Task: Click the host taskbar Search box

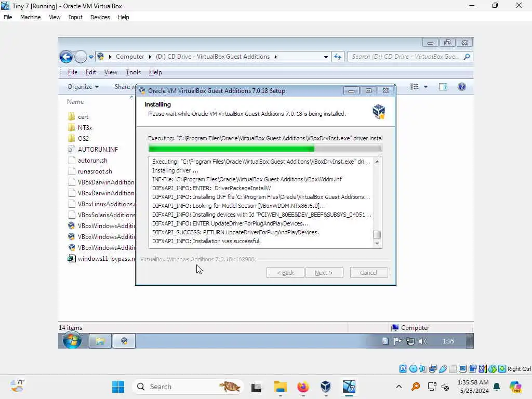Action: click(x=188, y=387)
